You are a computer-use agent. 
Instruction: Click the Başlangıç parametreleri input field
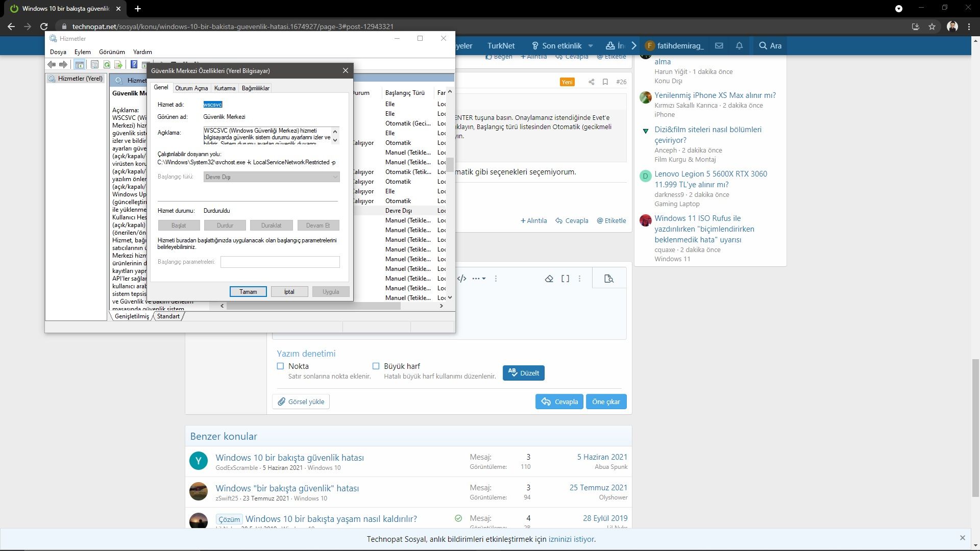click(x=280, y=262)
